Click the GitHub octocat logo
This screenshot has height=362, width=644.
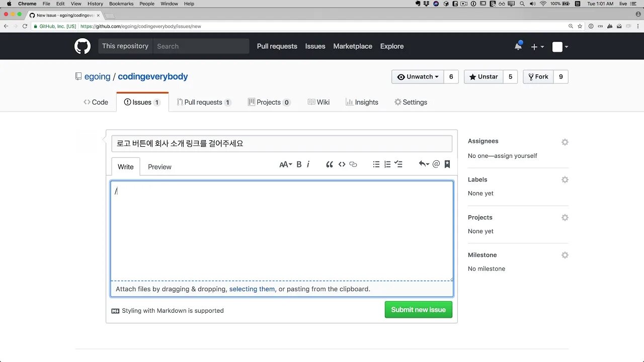[83, 46]
